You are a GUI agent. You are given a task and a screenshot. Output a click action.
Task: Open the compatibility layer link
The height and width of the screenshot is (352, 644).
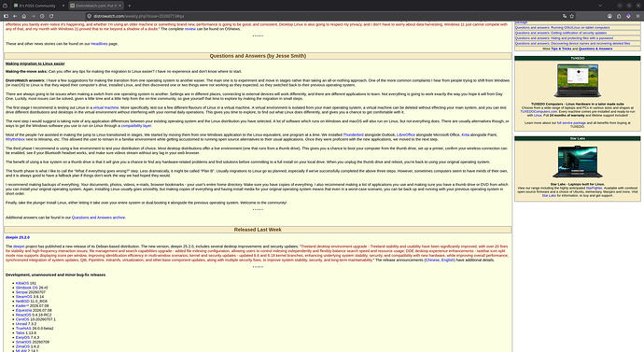136,126
